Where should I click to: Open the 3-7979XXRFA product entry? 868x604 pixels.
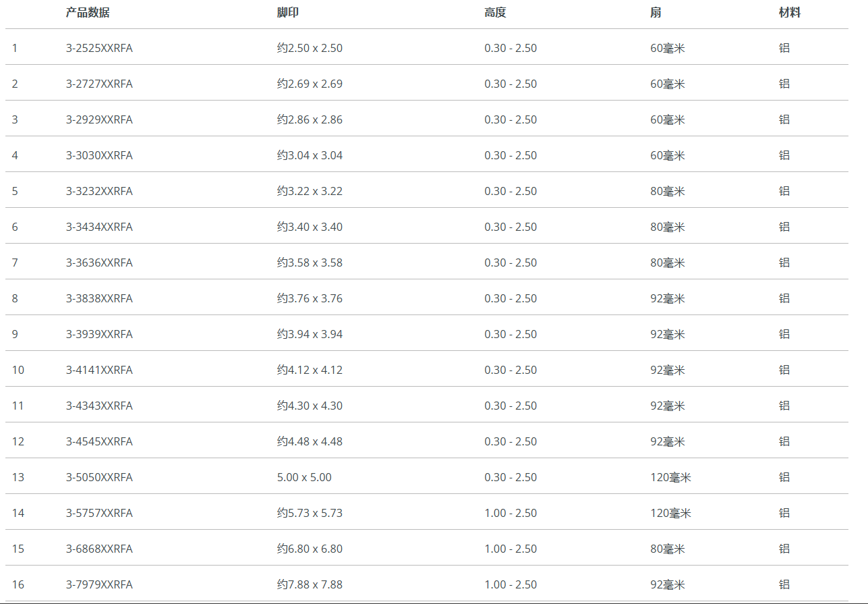click(99, 584)
